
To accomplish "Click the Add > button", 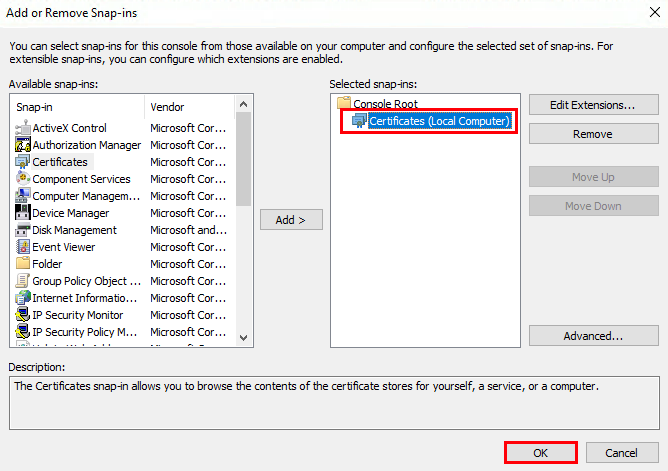I will tap(290, 219).
